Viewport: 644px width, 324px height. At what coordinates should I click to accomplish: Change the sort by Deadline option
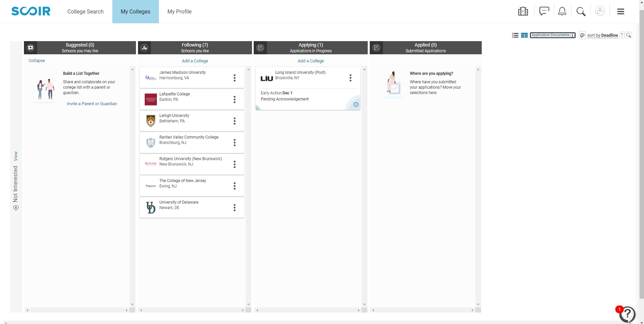coord(603,35)
